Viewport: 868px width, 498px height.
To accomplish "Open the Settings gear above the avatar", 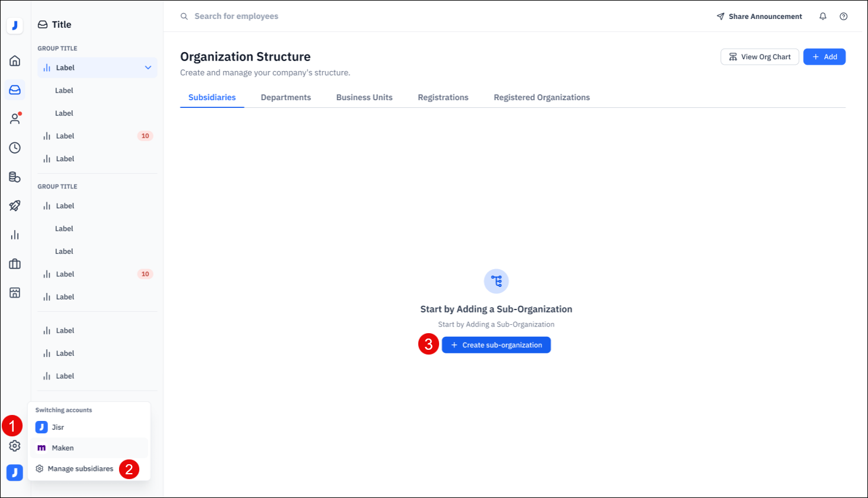I will (14, 446).
